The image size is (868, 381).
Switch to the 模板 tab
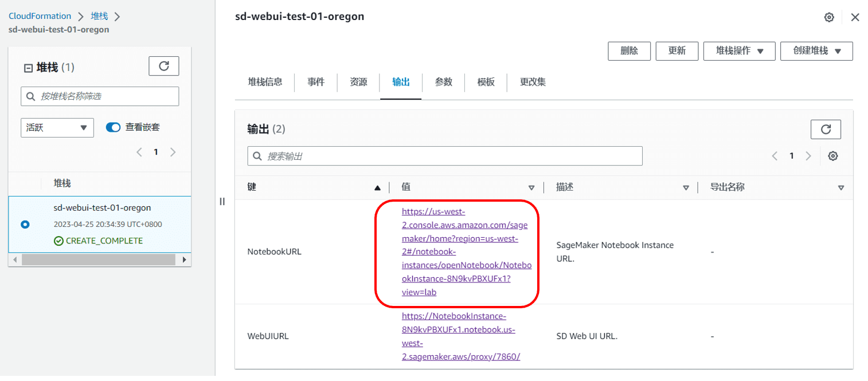tap(485, 82)
